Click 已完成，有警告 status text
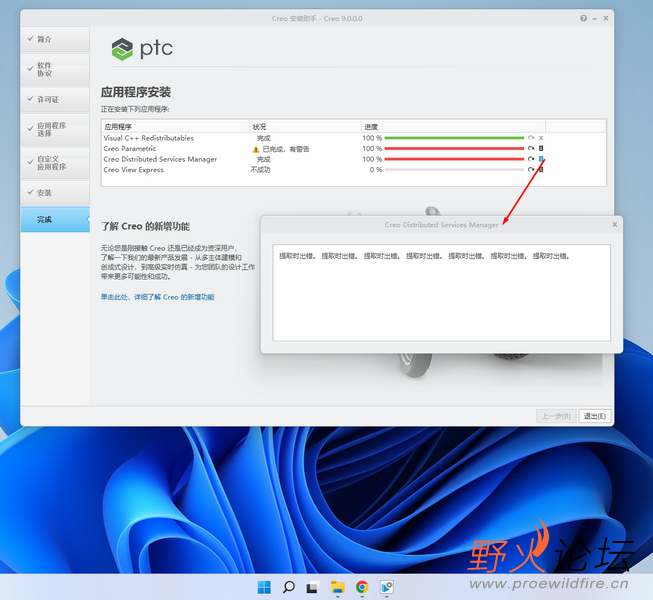 (286, 149)
